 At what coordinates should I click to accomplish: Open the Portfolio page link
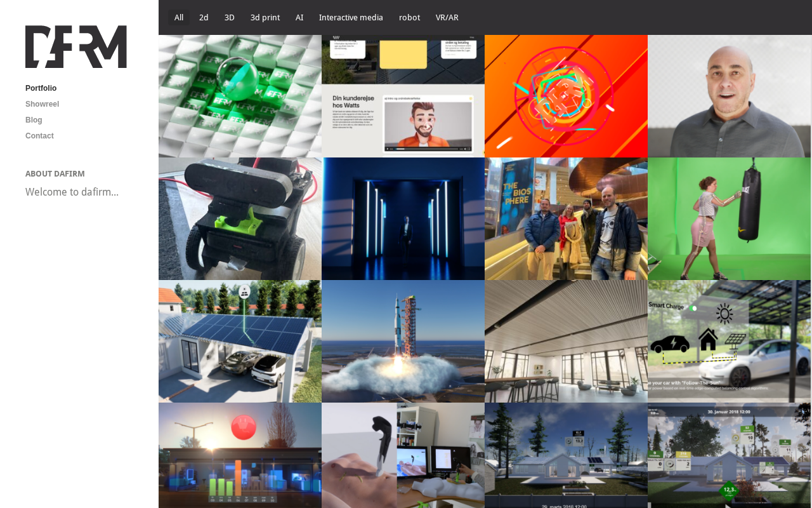tap(41, 88)
